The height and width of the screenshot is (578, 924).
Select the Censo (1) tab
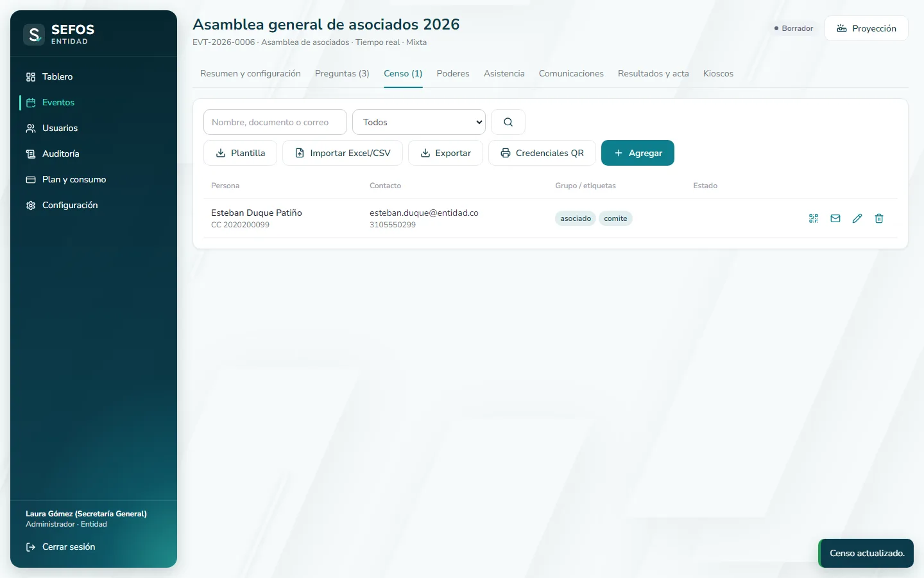click(403, 73)
